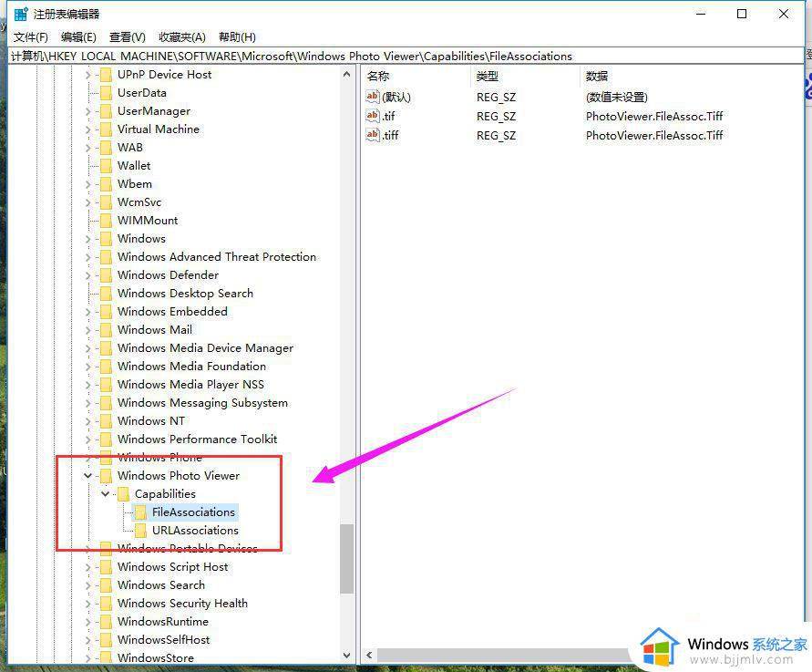The width and height of the screenshot is (812, 672).
Task: Click the Wallet folder icon
Action: [106, 166]
